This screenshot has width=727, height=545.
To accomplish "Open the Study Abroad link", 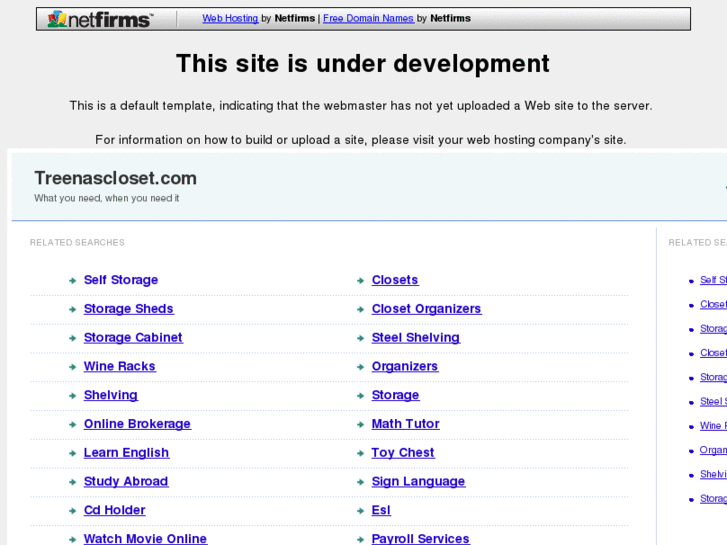I will pos(126,481).
